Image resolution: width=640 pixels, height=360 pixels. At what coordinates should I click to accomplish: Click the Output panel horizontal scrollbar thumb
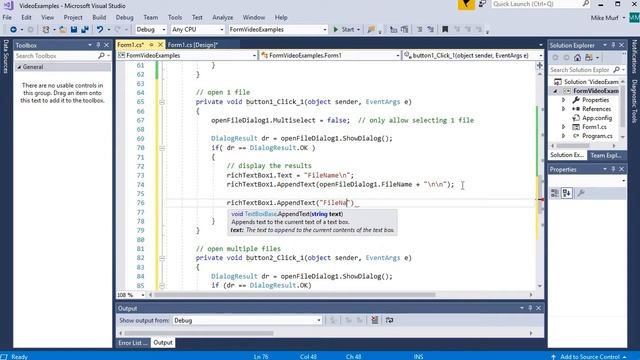click(199, 333)
